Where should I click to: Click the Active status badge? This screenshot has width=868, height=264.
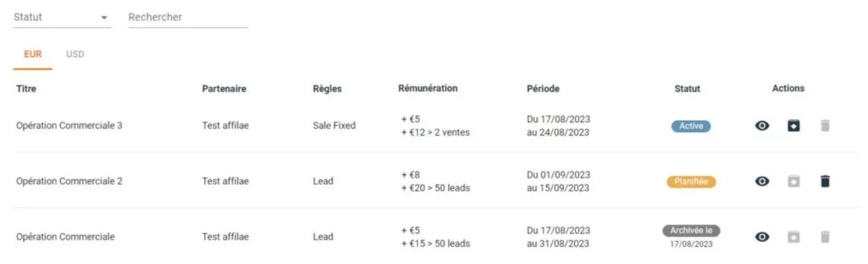(691, 126)
